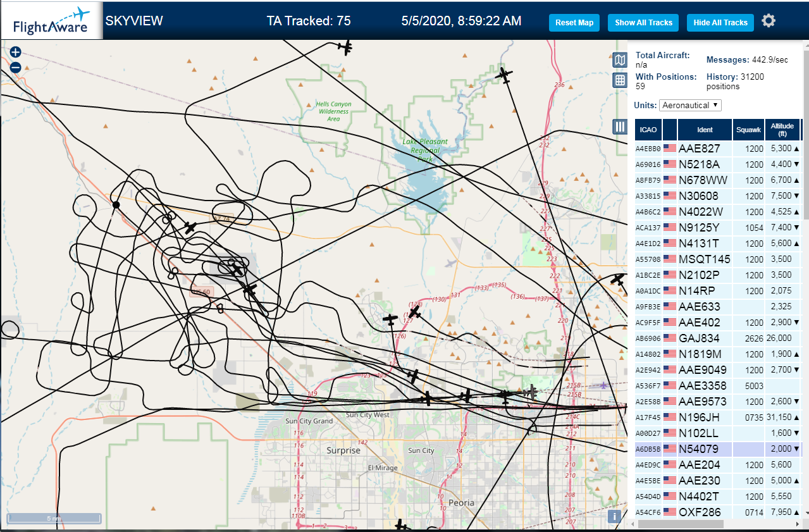Screen dimensions: 809x532
Task: Click the Peoria city label on map
Action: tap(461, 503)
